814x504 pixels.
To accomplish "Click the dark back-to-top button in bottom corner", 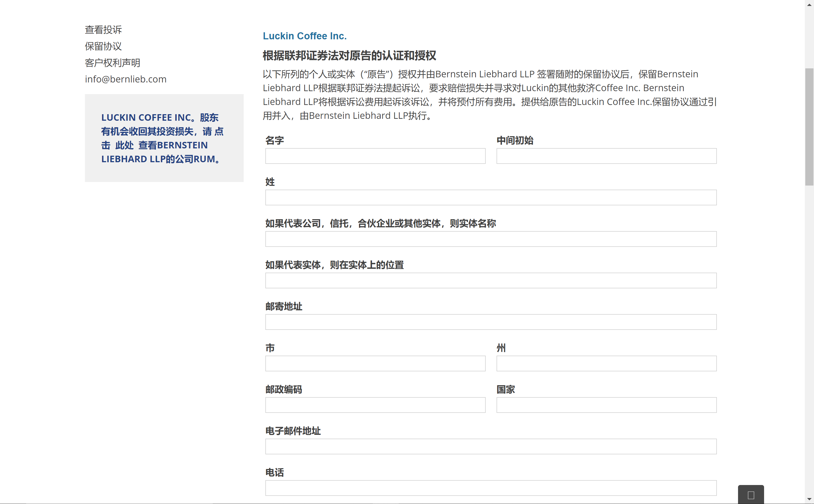I will 751,495.
